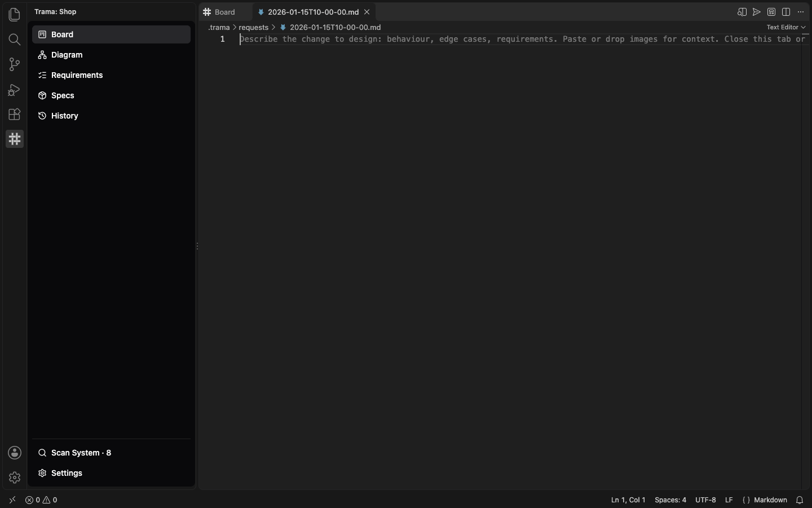View History in the Trama sidebar
Image resolution: width=812 pixels, height=508 pixels.
click(111, 116)
